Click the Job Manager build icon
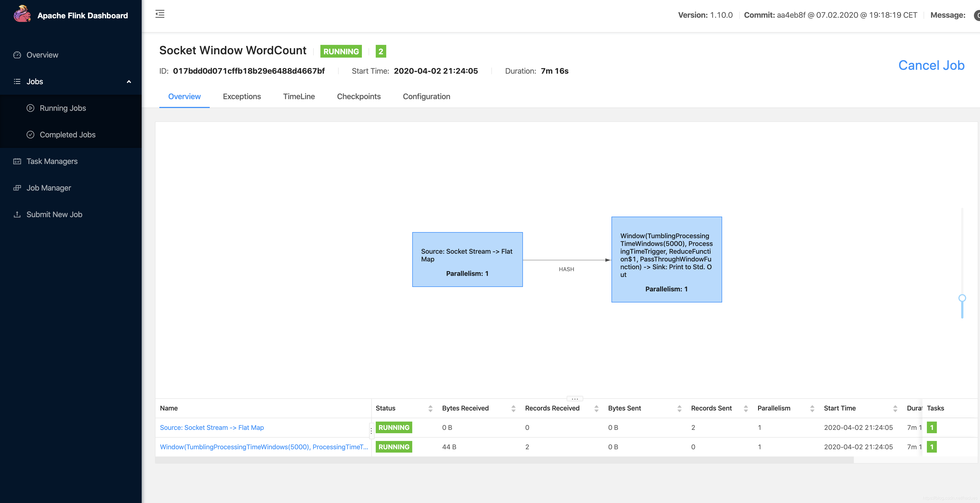 [x=17, y=188]
